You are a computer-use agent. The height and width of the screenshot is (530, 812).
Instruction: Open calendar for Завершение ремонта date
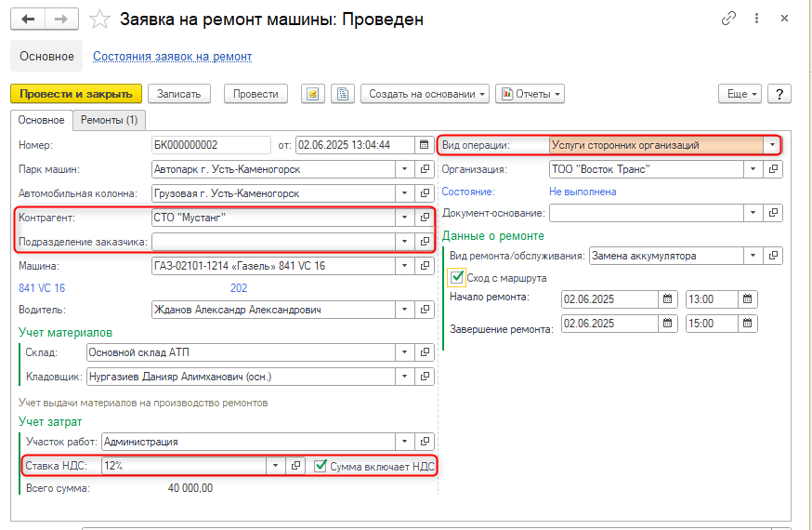click(667, 324)
